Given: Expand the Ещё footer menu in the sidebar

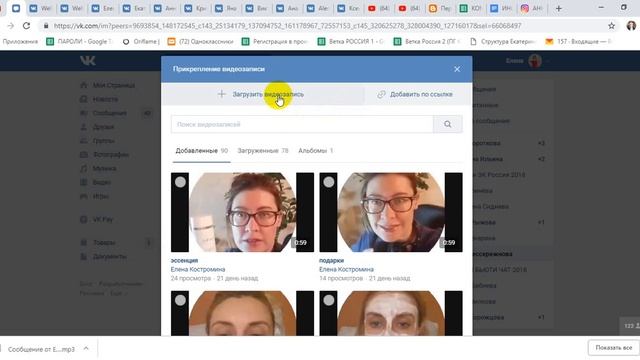Looking at the screenshot, I should 118,293.
